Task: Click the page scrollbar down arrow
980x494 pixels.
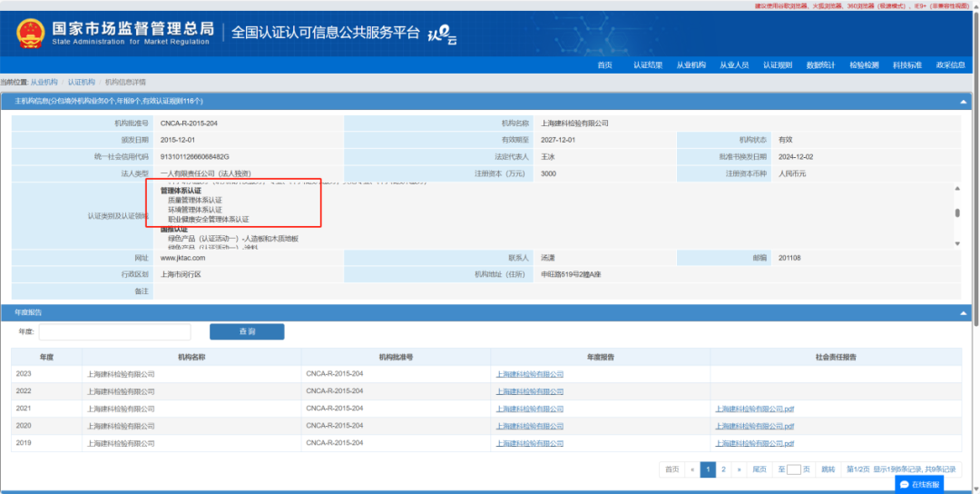Action: pyautogui.click(x=976, y=489)
